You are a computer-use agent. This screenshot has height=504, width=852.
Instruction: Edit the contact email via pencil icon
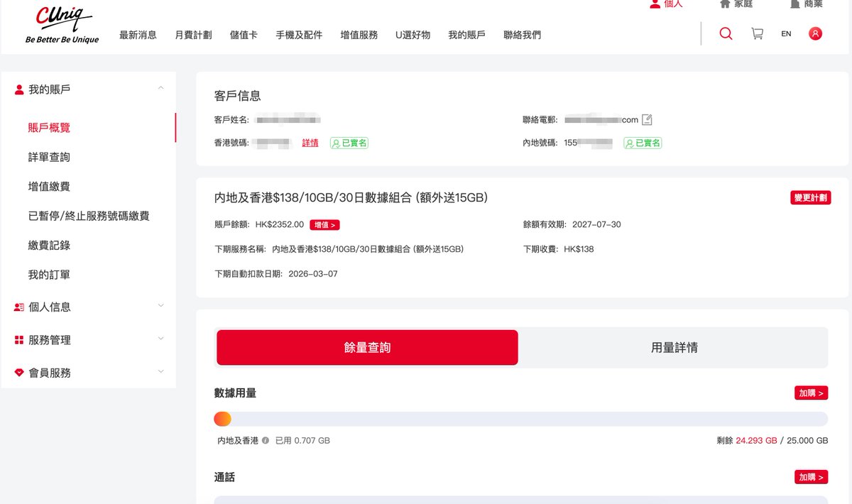[647, 120]
